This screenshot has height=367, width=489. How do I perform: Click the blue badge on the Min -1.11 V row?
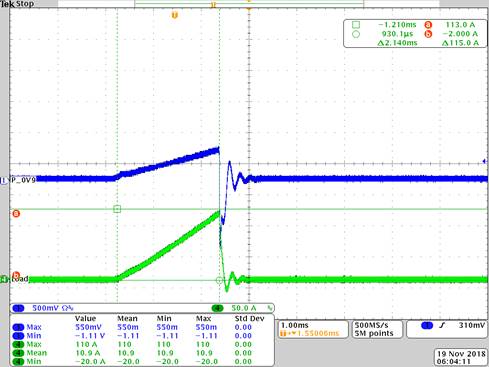18,336
